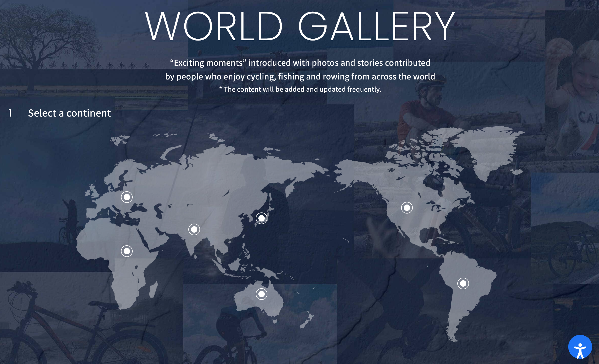Pick the Japan map marker
Viewport: 599px width, 364px height.
[262, 218]
